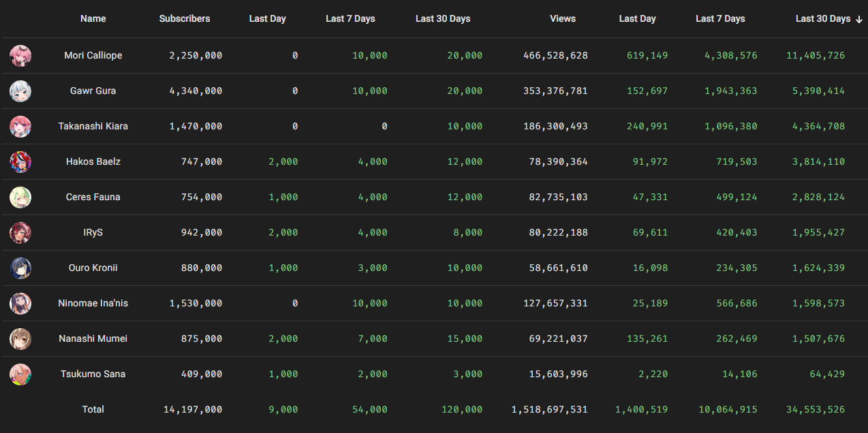Click Takanashi Kiara's avatar icon
The width and height of the screenshot is (868, 433).
pos(20,127)
